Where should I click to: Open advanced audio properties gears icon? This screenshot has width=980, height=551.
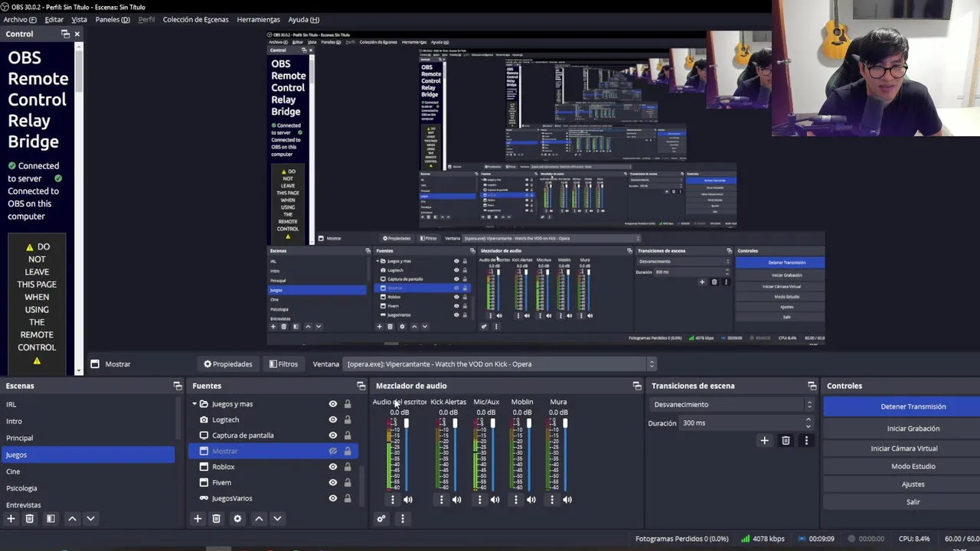pos(381,519)
